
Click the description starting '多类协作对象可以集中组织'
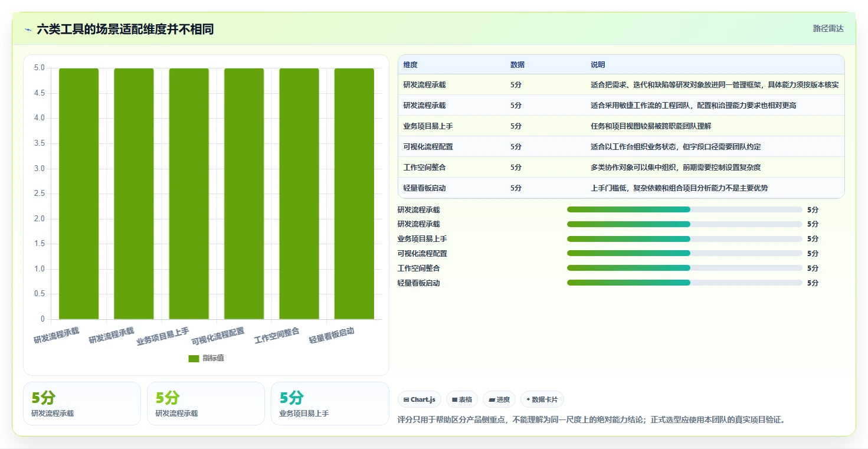click(676, 168)
